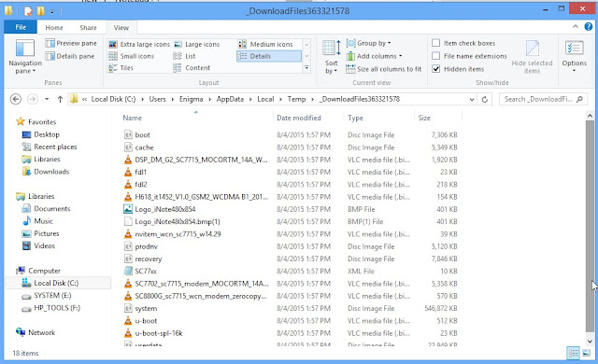598x364 pixels.
Task: Click the file list vertical scrollbar
Action: point(590,225)
